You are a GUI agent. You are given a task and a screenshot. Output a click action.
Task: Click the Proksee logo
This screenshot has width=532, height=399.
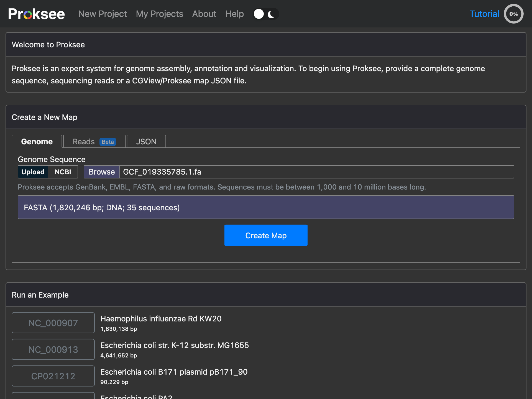point(36,14)
